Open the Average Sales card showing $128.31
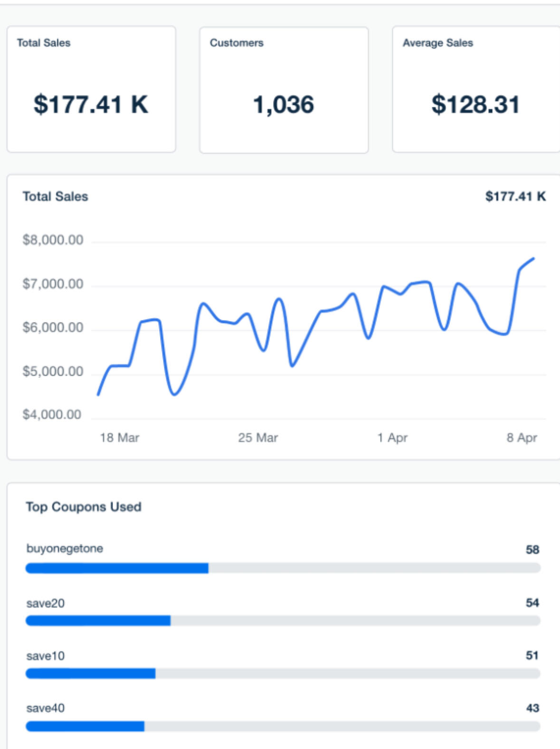Screen dimensions: 560x749 tap(475, 104)
